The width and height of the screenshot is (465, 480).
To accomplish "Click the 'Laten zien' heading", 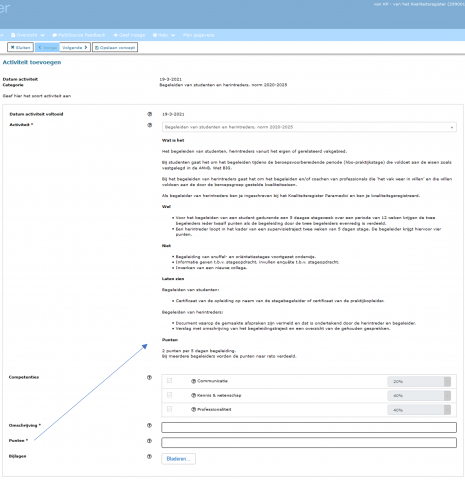I will [x=173, y=279].
